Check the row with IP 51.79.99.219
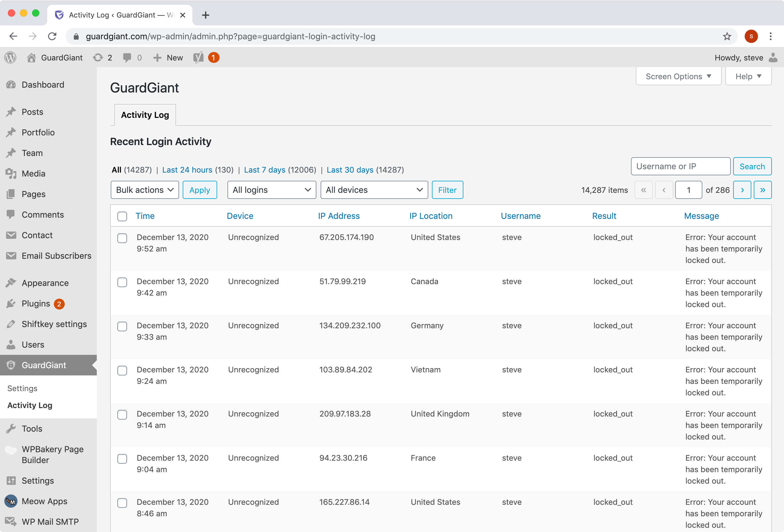784x532 pixels. click(122, 282)
